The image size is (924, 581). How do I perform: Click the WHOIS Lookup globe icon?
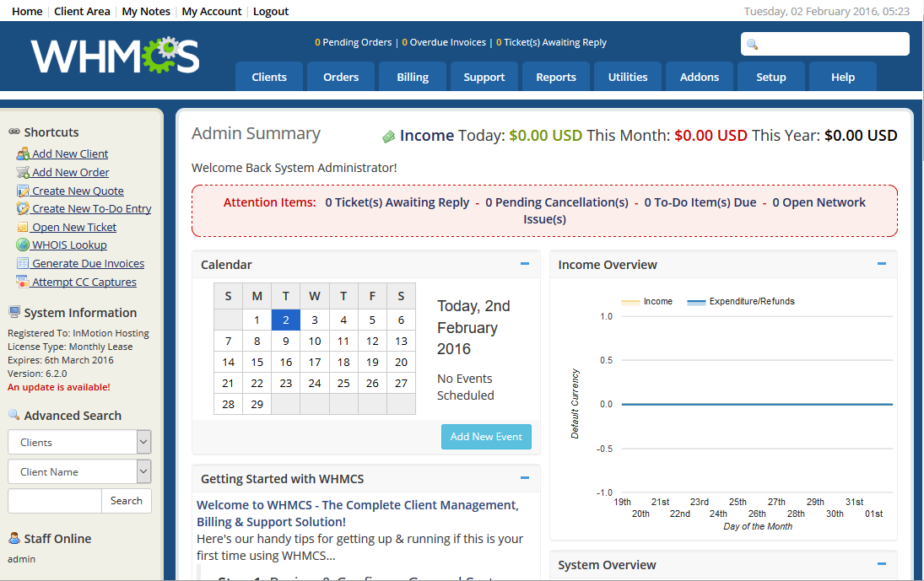click(x=23, y=245)
